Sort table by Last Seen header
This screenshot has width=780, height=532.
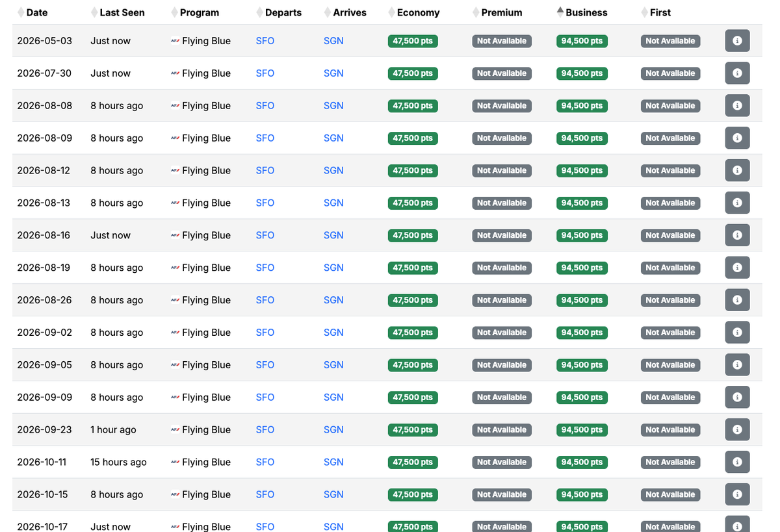tap(122, 12)
